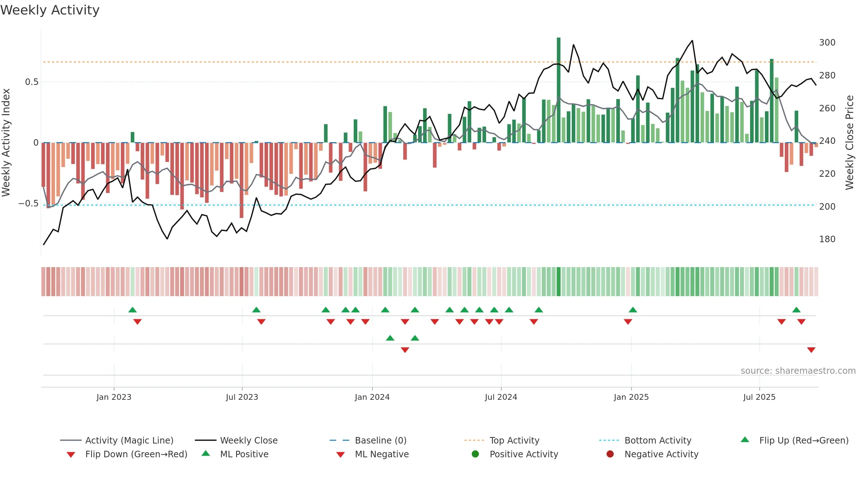Viewport: 868px width, 488px height.
Task: Click the tallest green activity bar in late 2024
Action: pos(558,90)
